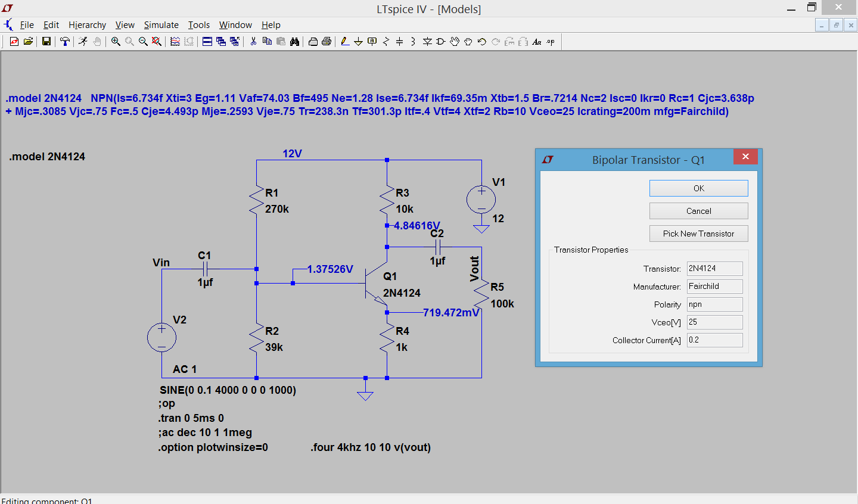Image resolution: width=858 pixels, height=504 pixels.
Task: Select the SPICE directive .op tool
Action: (551, 42)
